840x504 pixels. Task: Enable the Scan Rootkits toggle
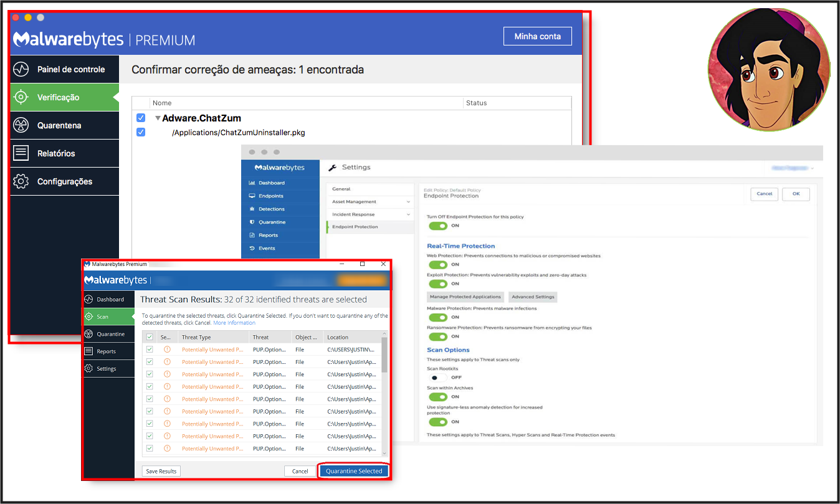tap(438, 377)
